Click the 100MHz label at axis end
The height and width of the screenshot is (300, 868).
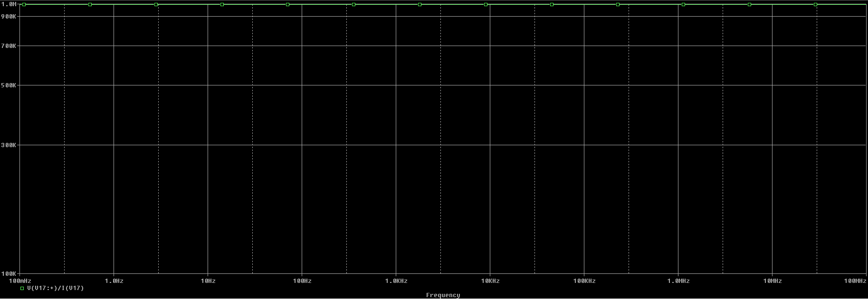coord(855,281)
